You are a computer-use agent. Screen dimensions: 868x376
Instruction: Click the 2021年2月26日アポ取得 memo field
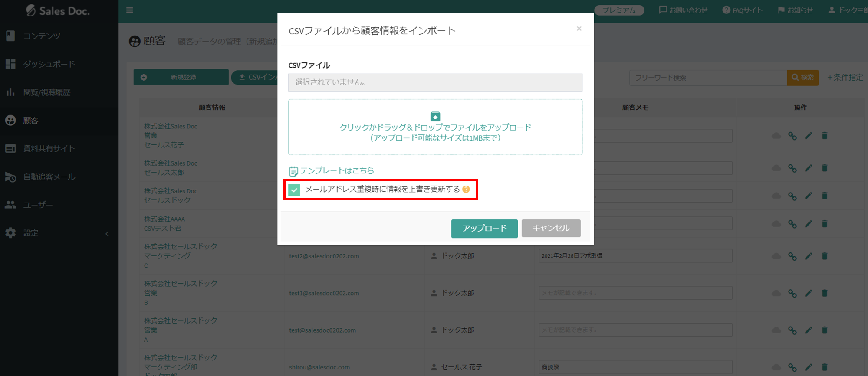(x=635, y=256)
